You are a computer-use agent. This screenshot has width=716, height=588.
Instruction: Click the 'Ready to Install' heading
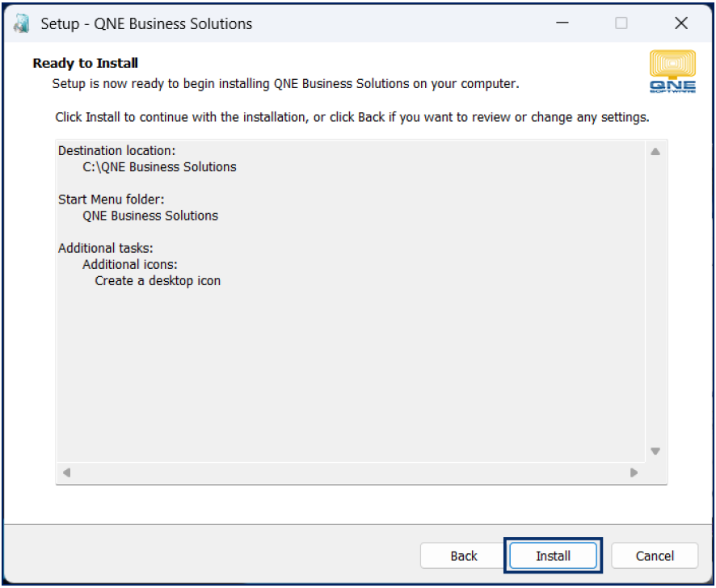click(x=86, y=63)
